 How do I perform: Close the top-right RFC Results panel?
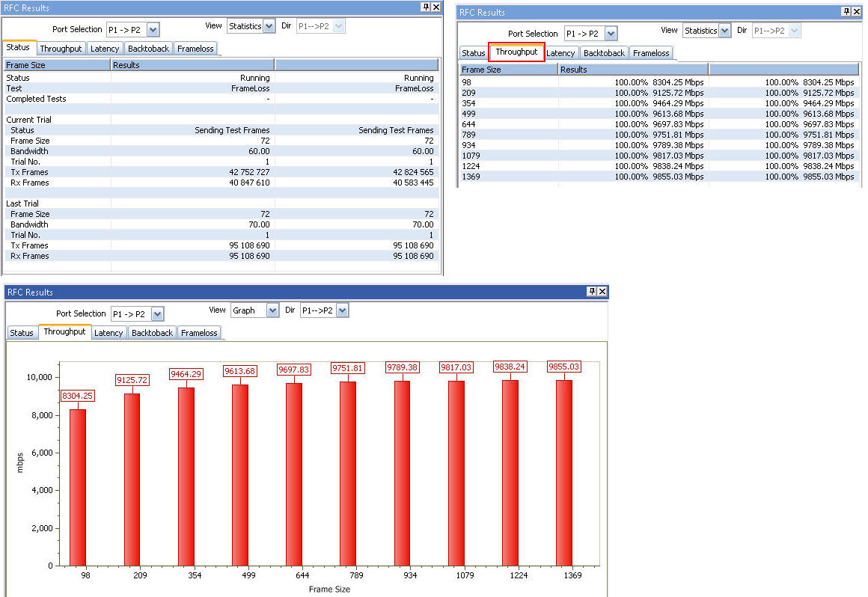coord(857,12)
